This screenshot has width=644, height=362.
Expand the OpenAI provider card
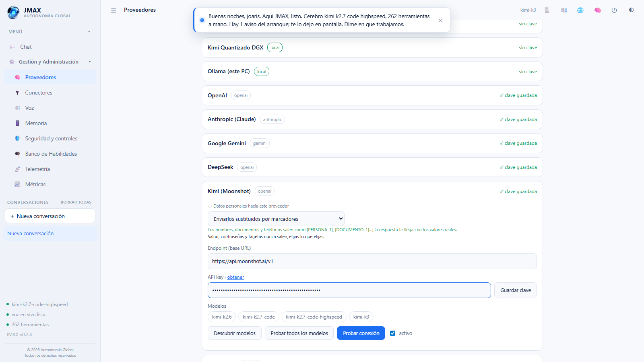pyautogui.click(x=372, y=95)
